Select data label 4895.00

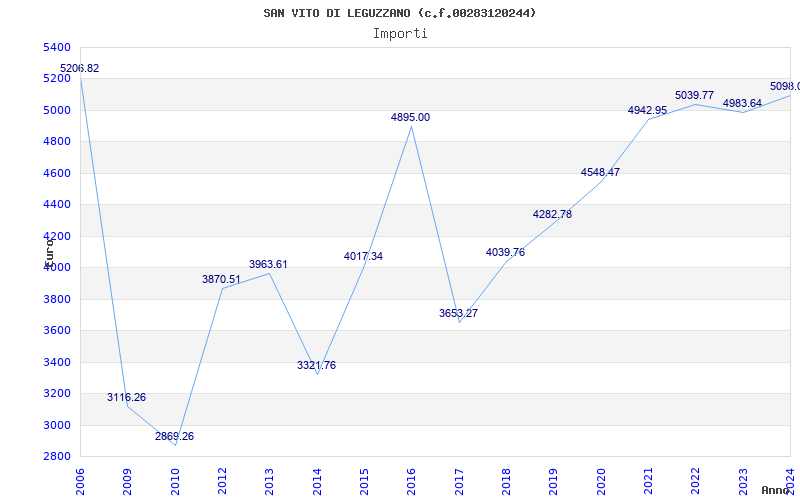(411, 117)
